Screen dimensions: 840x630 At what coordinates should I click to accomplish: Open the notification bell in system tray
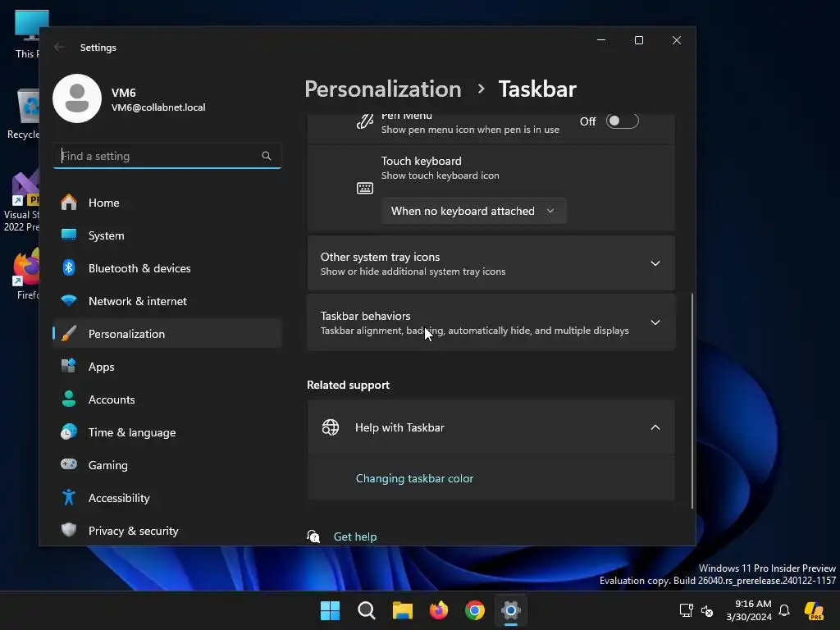(x=784, y=610)
